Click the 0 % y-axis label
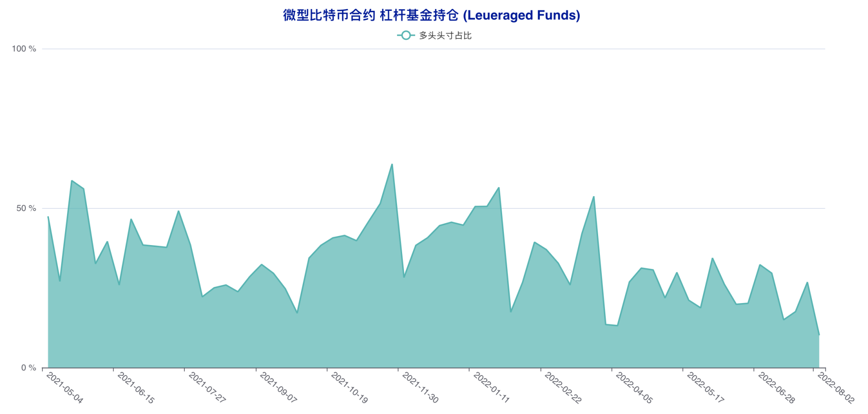This screenshot has width=868, height=414. [29, 368]
